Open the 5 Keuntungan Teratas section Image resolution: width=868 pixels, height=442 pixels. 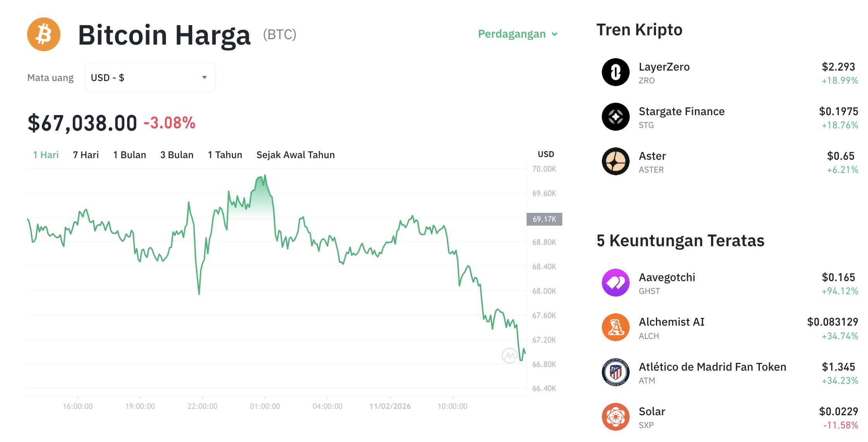coord(680,240)
